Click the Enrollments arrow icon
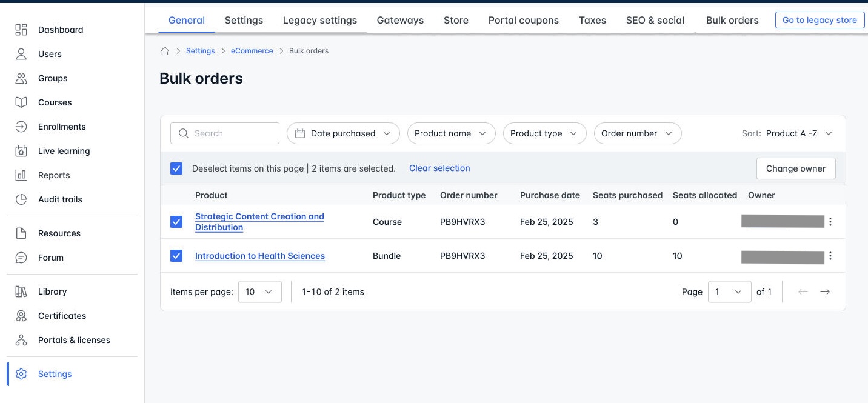This screenshot has height=403, width=868. (x=21, y=127)
